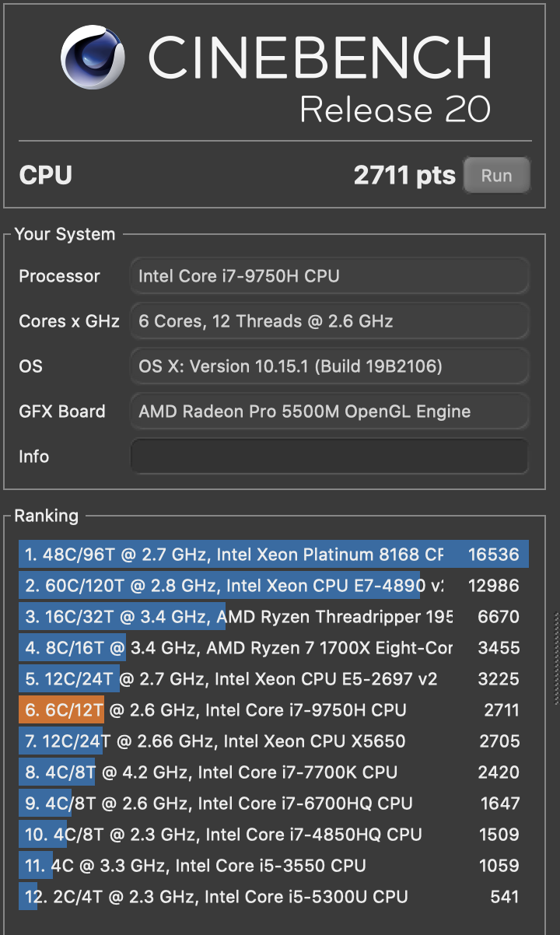Select ranking row 10 Intel Core i7-4850HQ
This screenshot has height=935, width=560.
(x=274, y=835)
